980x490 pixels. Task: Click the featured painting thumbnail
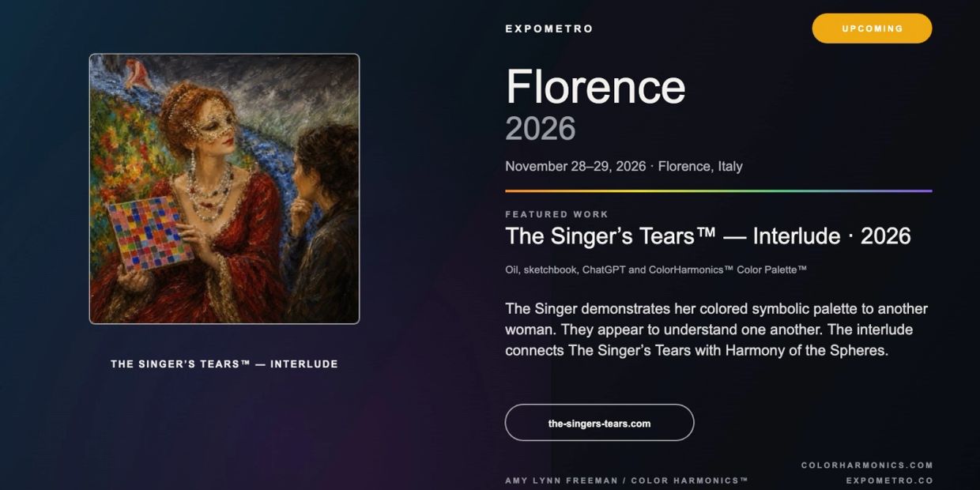(x=224, y=189)
